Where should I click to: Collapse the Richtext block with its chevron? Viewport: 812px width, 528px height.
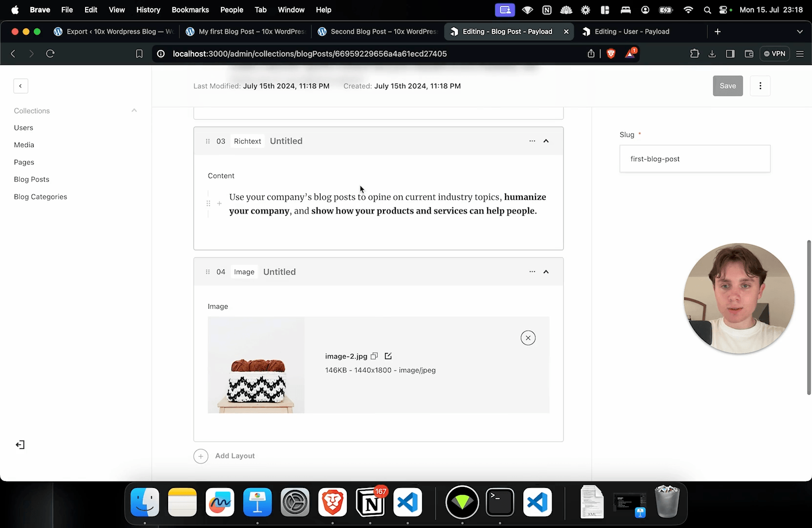pyautogui.click(x=546, y=141)
